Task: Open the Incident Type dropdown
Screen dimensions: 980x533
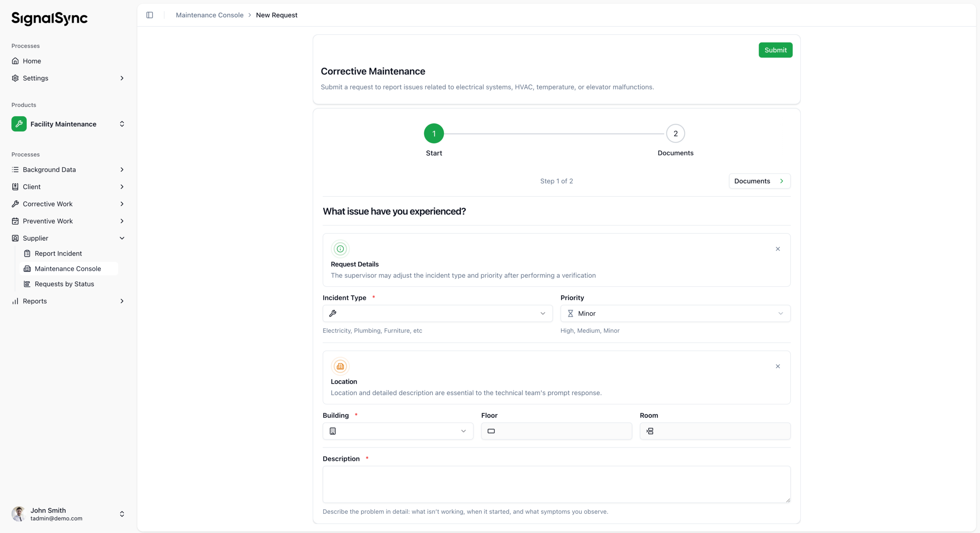Action: pyautogui.click(x=437, y=313)
